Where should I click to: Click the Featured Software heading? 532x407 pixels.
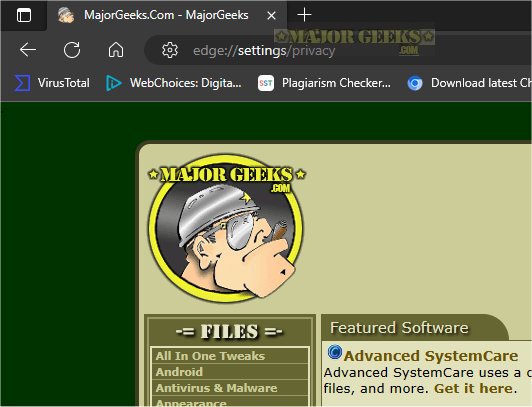tap(399, 328)
